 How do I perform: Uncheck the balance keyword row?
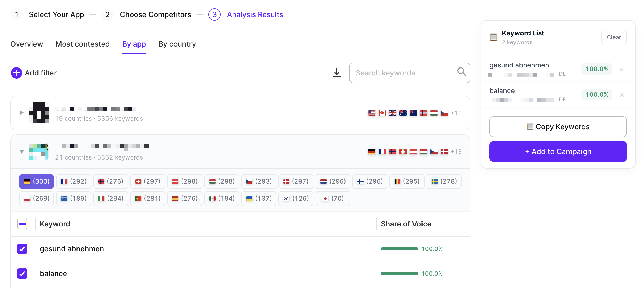click(x=22, y=273)
